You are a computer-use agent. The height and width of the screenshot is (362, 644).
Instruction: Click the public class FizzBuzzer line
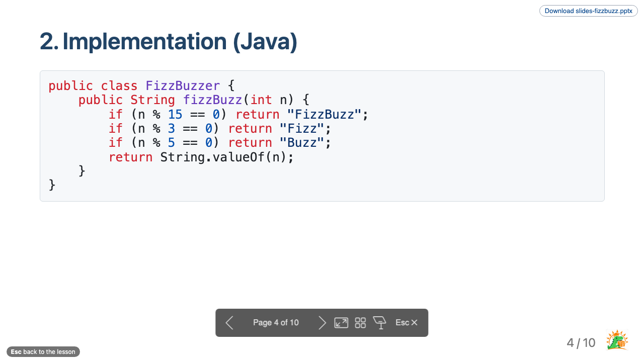click(x=141, y=86)
